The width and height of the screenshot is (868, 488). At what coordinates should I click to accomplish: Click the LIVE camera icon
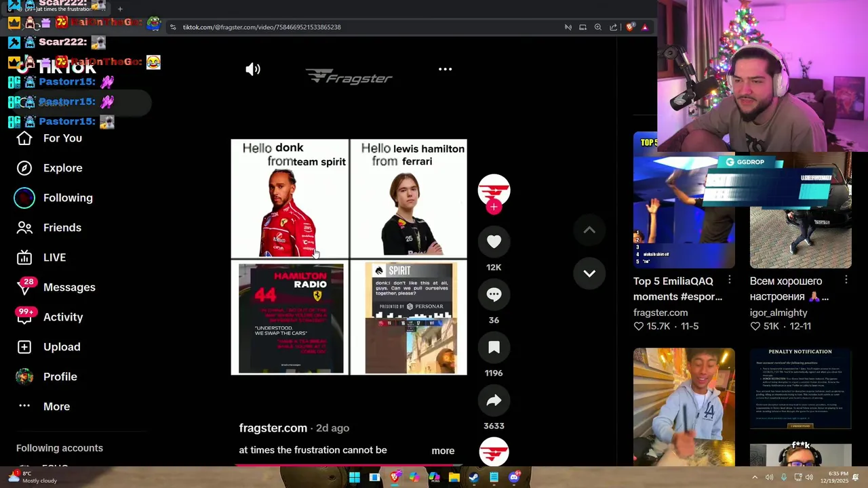coord(24,258)
